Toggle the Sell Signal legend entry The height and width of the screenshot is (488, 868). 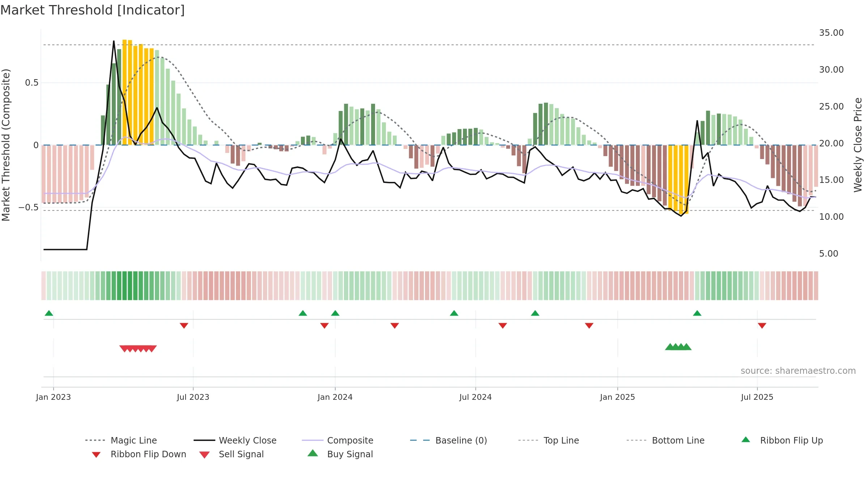coord(231,454)
